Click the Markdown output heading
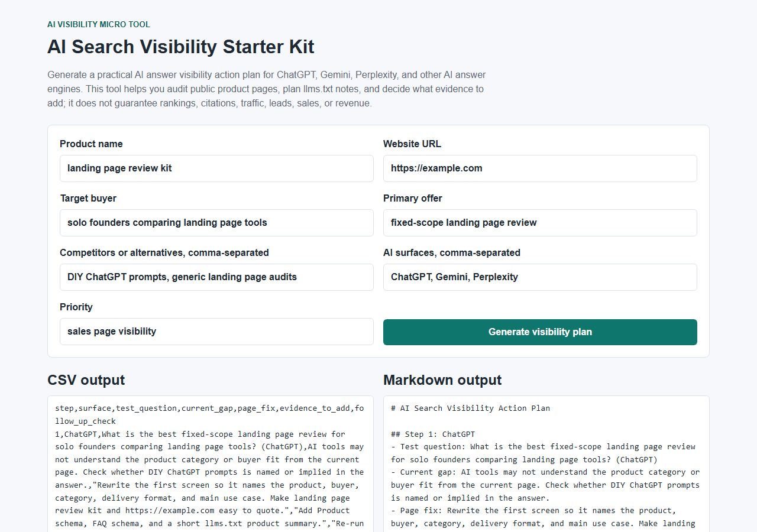The width and height of the screenshot is (757, 532). (x=442, y=379)
